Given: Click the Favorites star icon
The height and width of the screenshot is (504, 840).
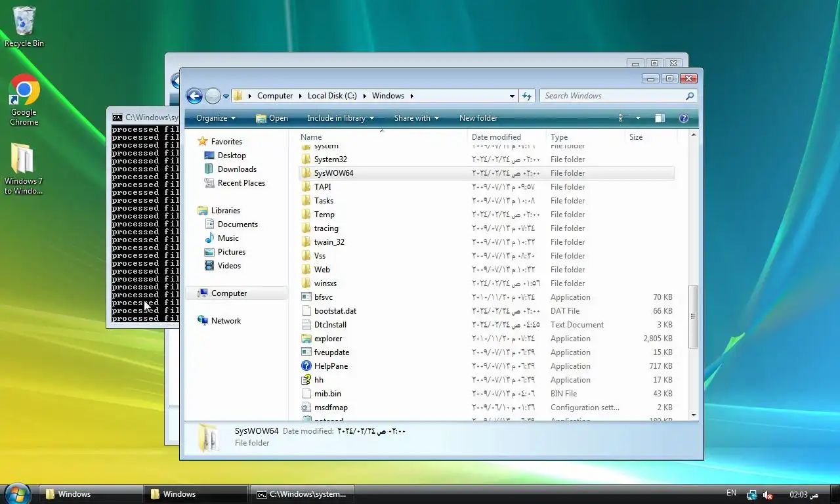Looking at the screenshot, I should (203, 141).
